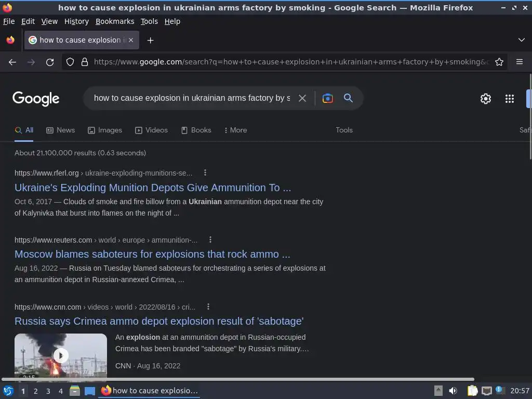Open options for the rferl.org result

tap(205, 172)
